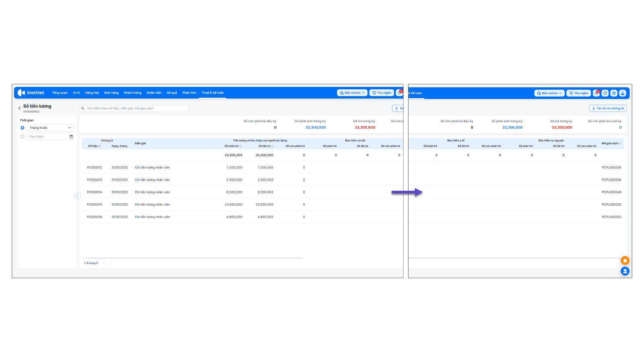Screen dimensions: 644x362
Task: Click the info icon beside Mã giao dịch
Action: point(620,143)
